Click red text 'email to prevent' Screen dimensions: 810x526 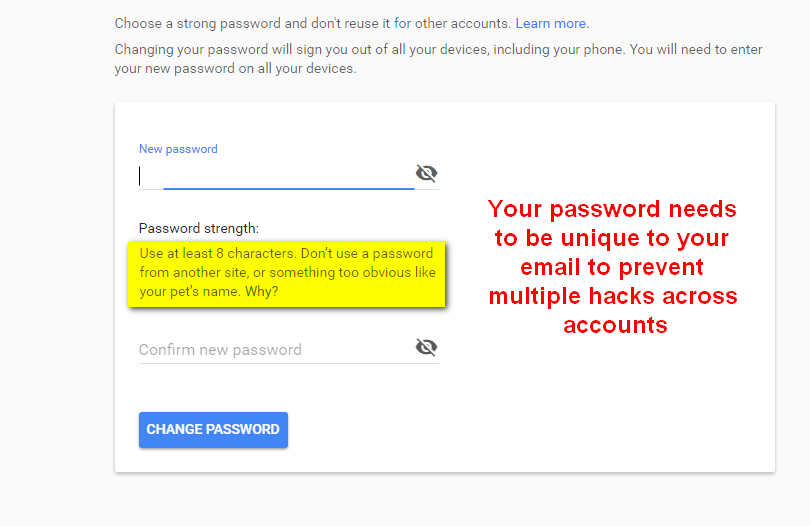612,267
